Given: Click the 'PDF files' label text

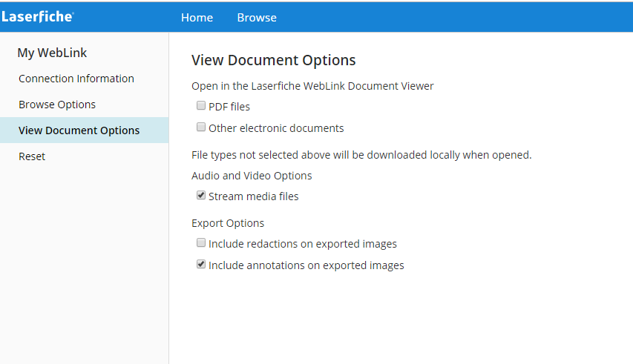Looking at the screenshot, I should pos(229,107).
